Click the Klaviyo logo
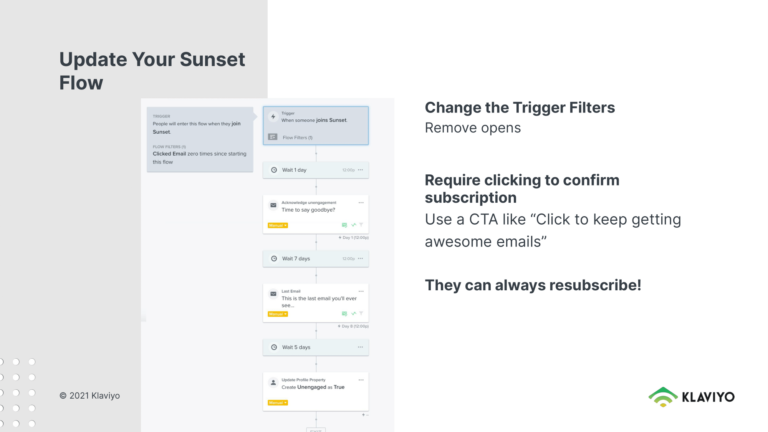Screen dimensions: 768x432 (x=692, y=397)
